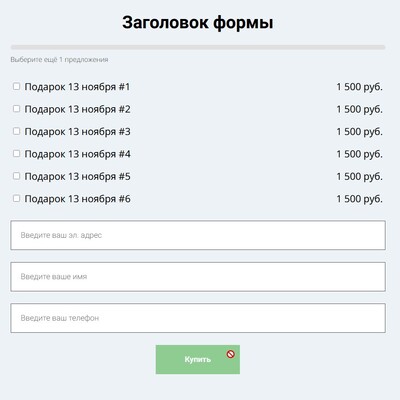Enable the Подарок 13 ноября #4 checkbox
Viewport: 400px width, 400px height.
point(16,153)
